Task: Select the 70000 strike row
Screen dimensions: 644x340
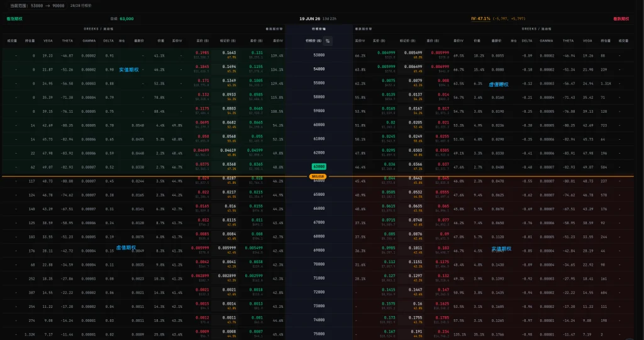Action: tap(319, 264)
